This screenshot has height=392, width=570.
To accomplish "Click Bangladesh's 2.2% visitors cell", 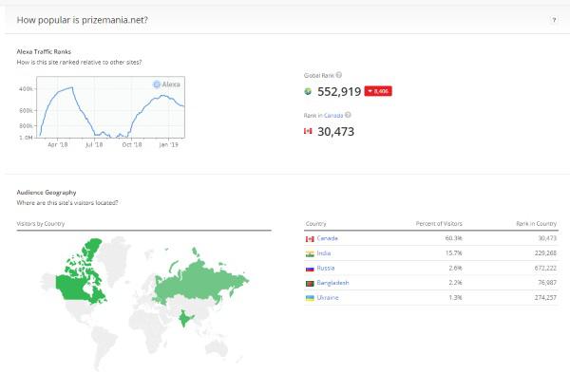I will coord(455,283).
